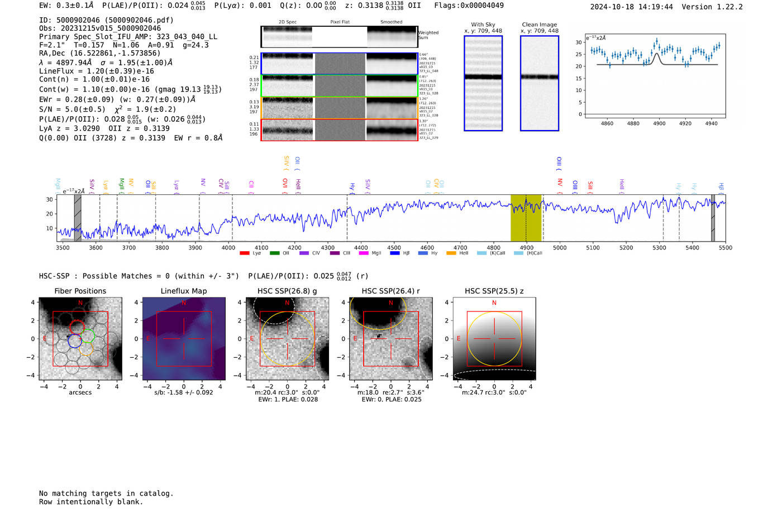782x532 pixels.
Task: Click the Flags:0x00004049 header text
Action: point(469,6)
